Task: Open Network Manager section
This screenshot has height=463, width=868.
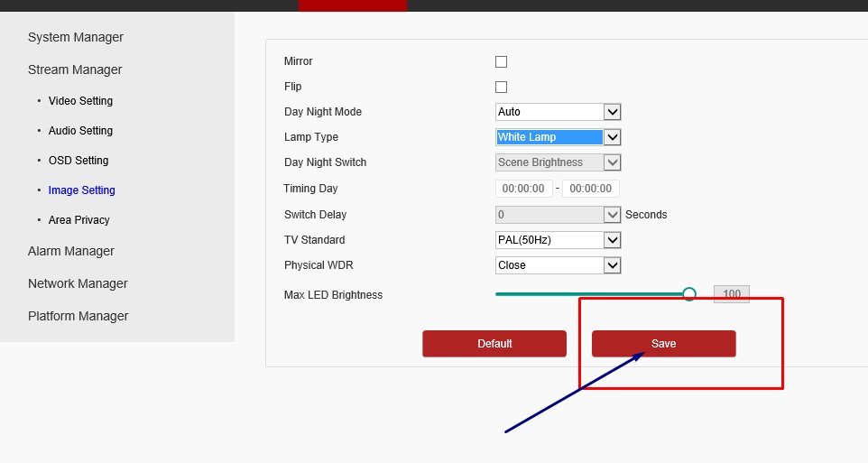Action: [x=78, y=283]
